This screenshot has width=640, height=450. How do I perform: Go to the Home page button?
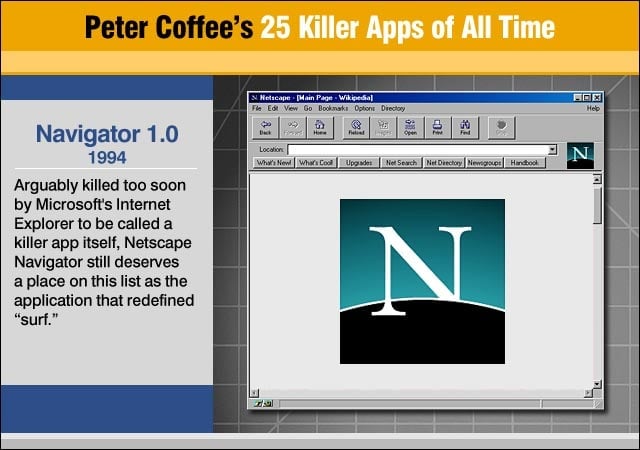click(x=320, y=127)
